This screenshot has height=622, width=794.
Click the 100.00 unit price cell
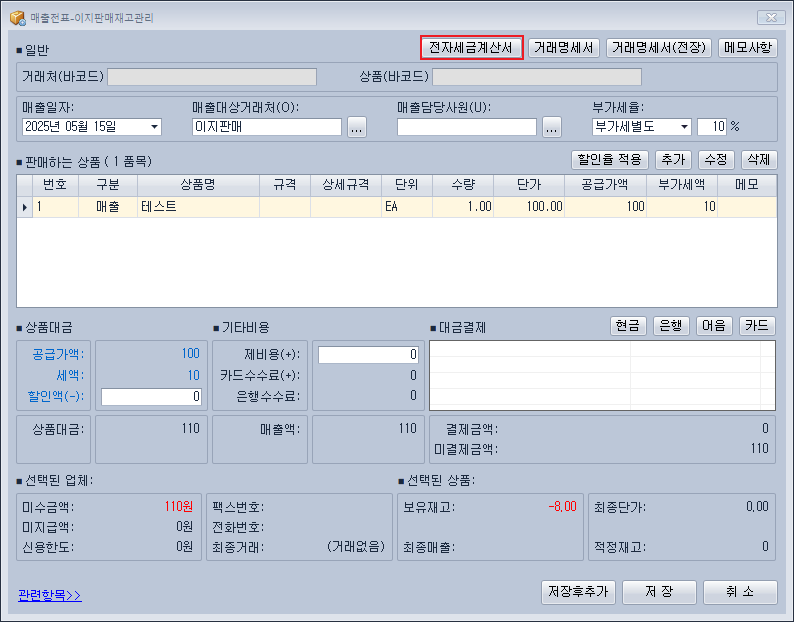529,207
